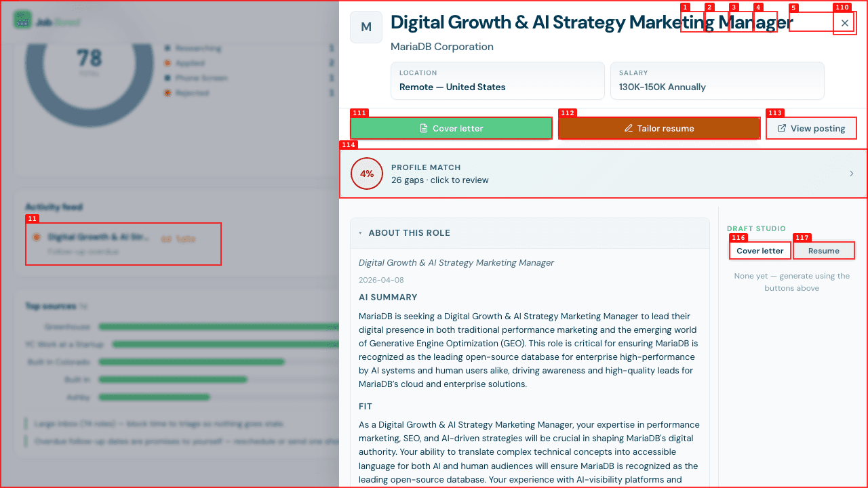The image size is (868, 488).
Task: Close the job details panel
Action: (x=844, y=23)
